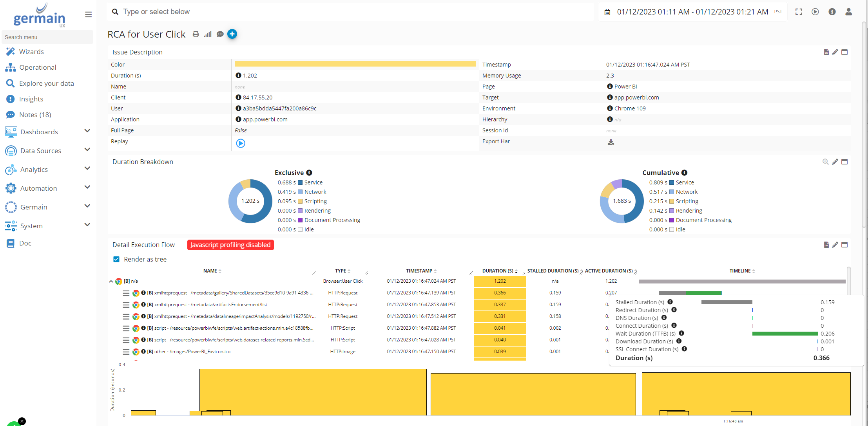This screenshot has height=426, width=868.
Task: Open the comment bubble icon near title
Action: click(220, 34)
